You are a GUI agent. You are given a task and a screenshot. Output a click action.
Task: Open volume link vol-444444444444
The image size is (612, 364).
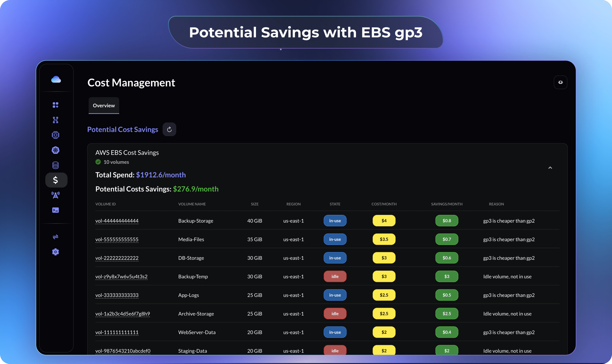(x=117, y=221)
